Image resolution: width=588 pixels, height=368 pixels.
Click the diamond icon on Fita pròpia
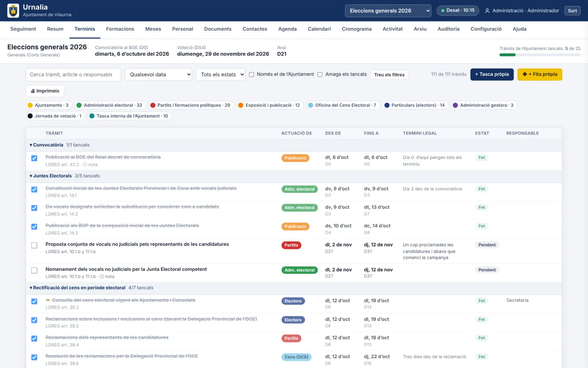[x=525, y=75]
